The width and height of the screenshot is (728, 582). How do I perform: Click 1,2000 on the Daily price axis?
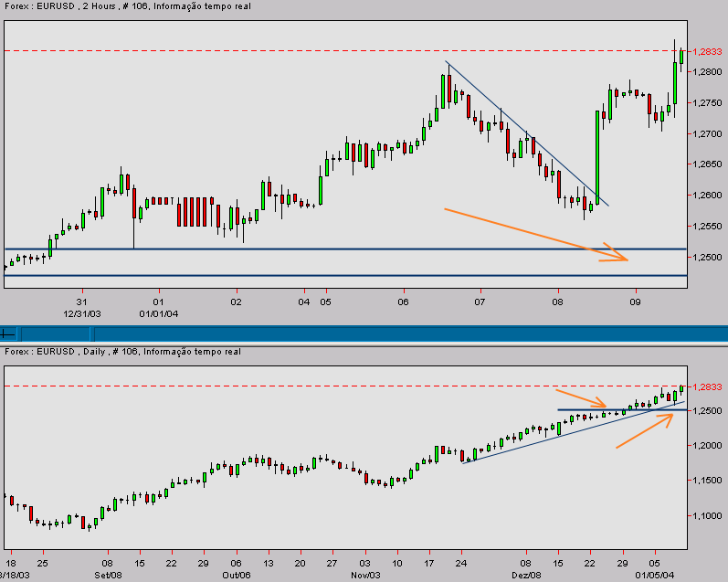tap(707, 446)
